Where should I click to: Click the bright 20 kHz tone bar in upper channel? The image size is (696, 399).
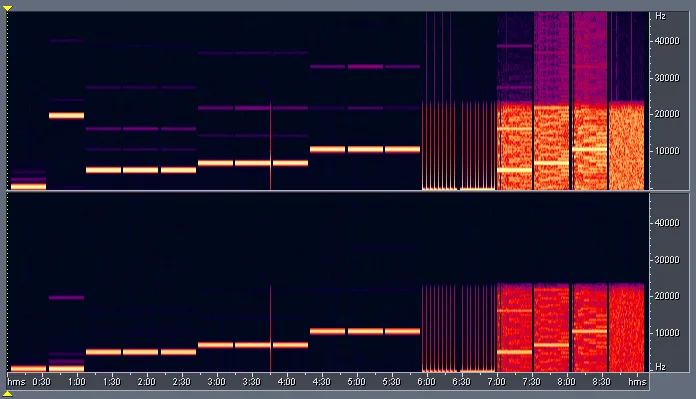click(x=66, y=116)
